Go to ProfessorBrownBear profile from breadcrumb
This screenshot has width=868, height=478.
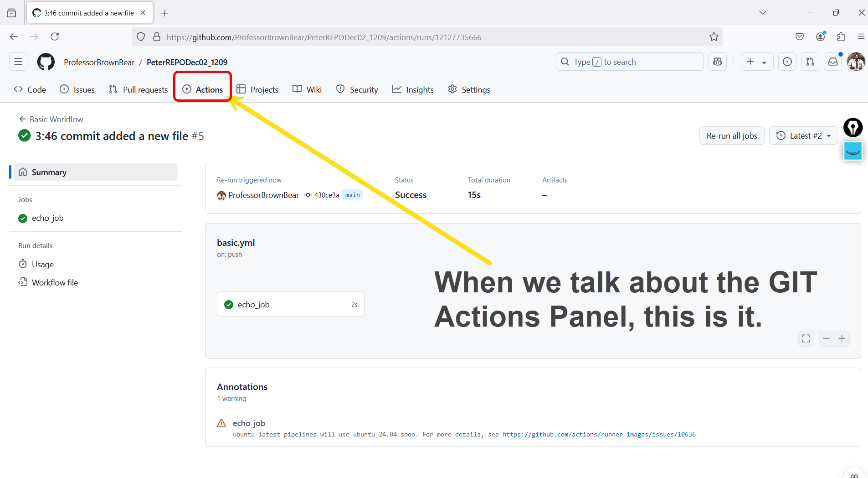coord(99,62)
